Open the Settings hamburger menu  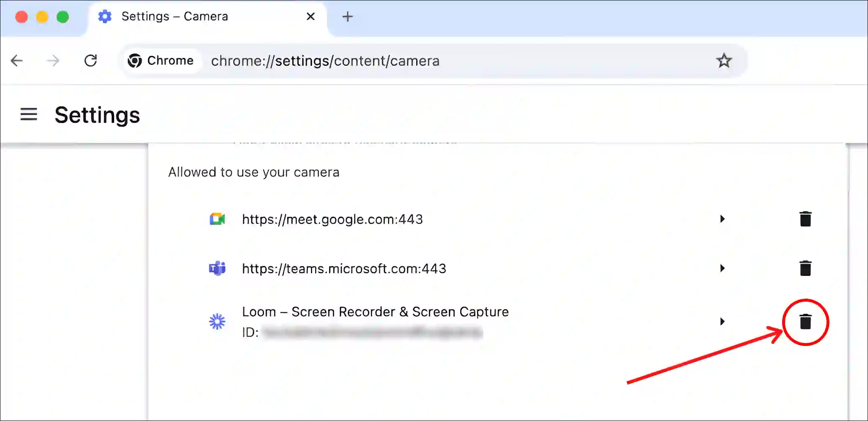[29, 114]
